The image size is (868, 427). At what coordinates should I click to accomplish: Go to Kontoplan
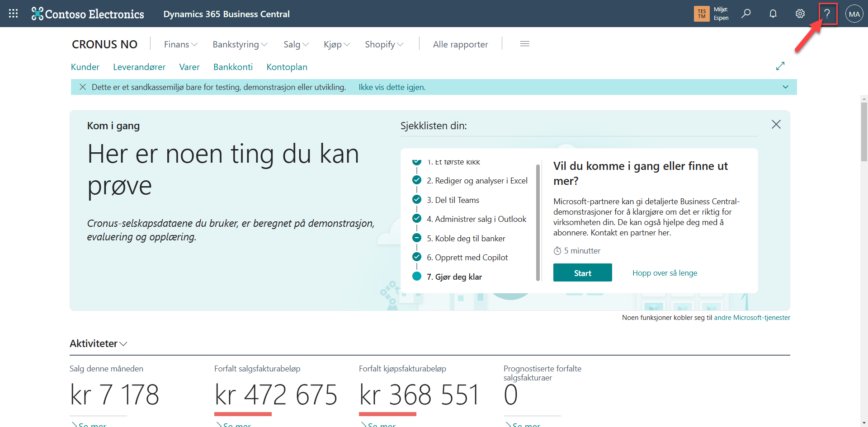pos(287,67)
